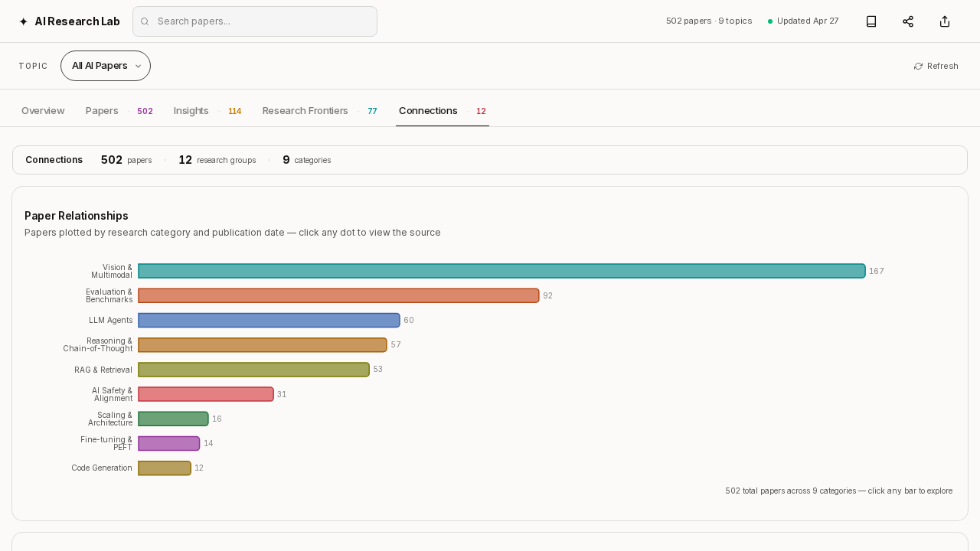The height and width of the screenshot is (551, 980).
Task: Switch to the Overview tab
Action: click(43, 111)
